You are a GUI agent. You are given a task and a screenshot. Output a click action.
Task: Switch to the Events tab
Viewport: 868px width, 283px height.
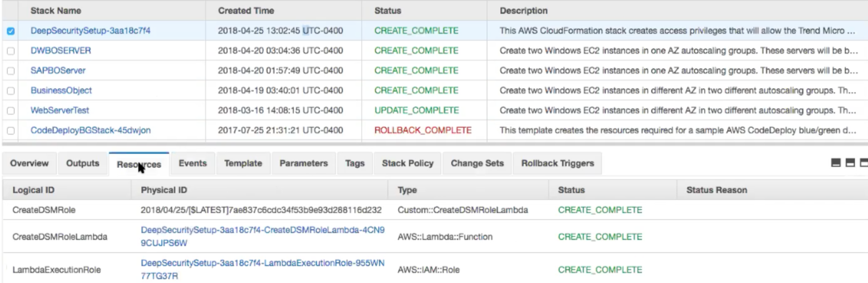pos(193,163)
